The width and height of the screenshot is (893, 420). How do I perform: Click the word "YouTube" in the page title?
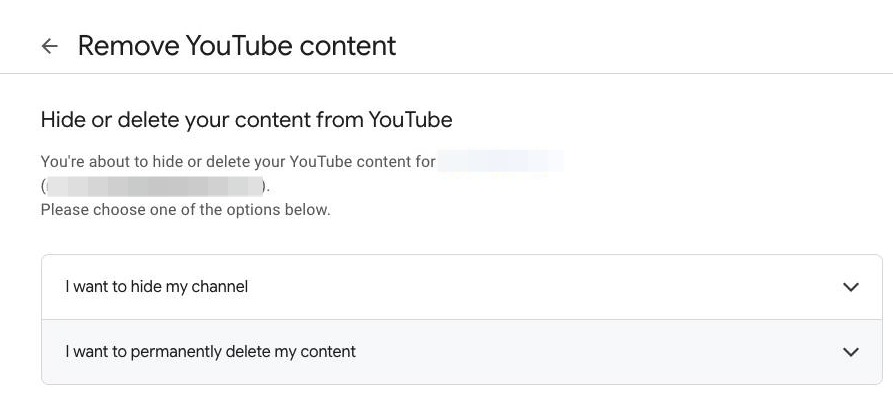coord(237,46)
